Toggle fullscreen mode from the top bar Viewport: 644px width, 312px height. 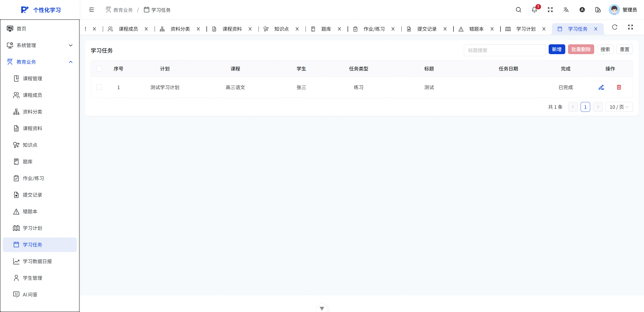pos(550,10)
